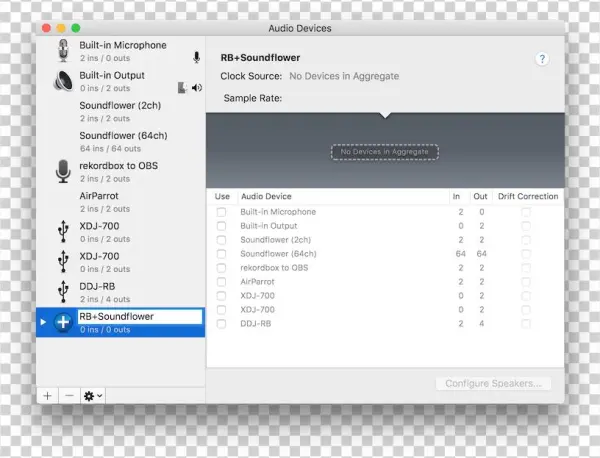Click the Configure Speakers button
The height and width of the screenshot is (458, 600).
pyautogui.click(x=493, y=383)
